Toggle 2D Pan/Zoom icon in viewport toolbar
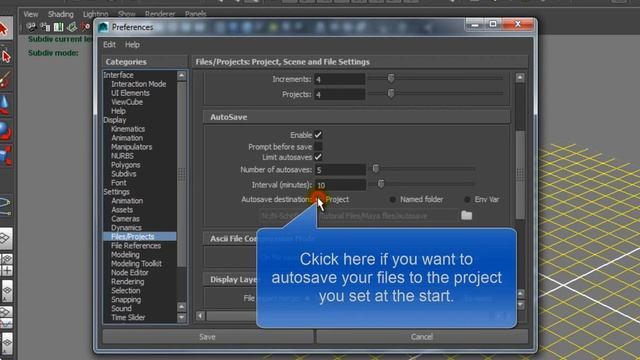Image resolution: width=640 pixels, height=360 pixels. pyautogui.click(x=85, y=27)
